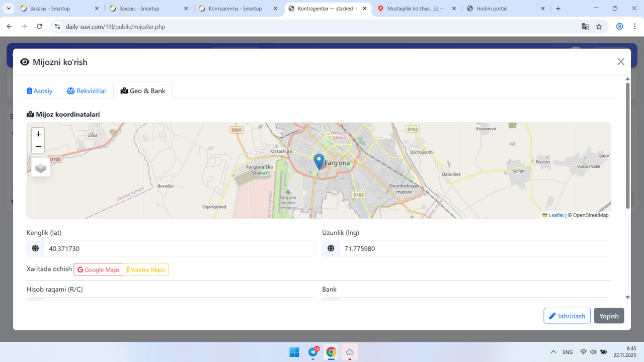644x362 pixels.
Task: Click the Kenglik (lat) input field
Action: click(179, 248)
